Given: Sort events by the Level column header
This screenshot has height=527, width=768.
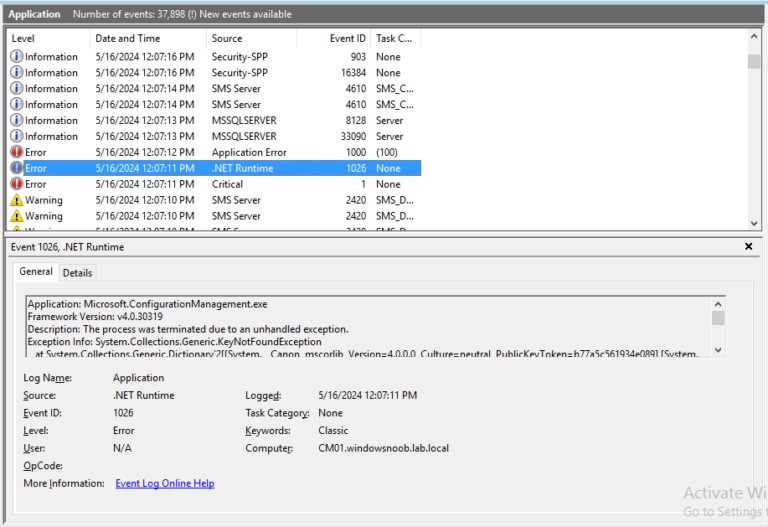Looking at the screenshot, I should 47,39.
